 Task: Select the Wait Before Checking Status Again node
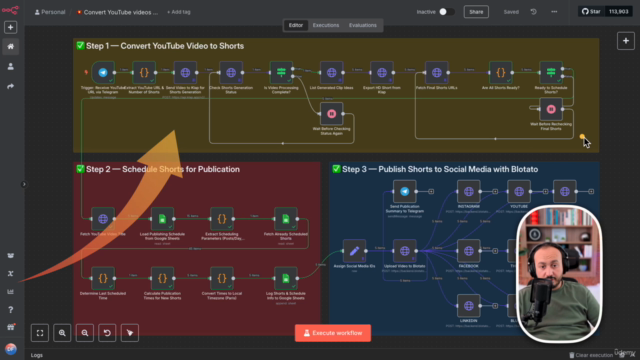point(331,114)
